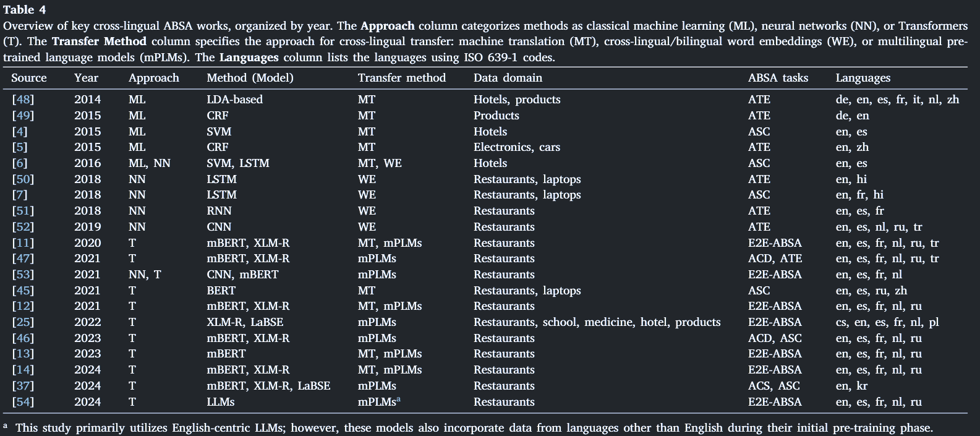Click reference [54] for LLMs row
980x436 pixels.
(x=23, y=401)
